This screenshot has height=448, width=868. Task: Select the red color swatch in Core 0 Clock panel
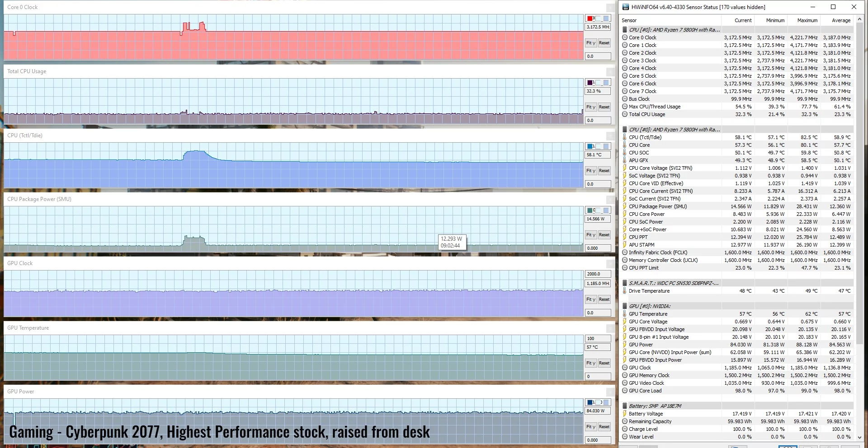click(590, 18)
